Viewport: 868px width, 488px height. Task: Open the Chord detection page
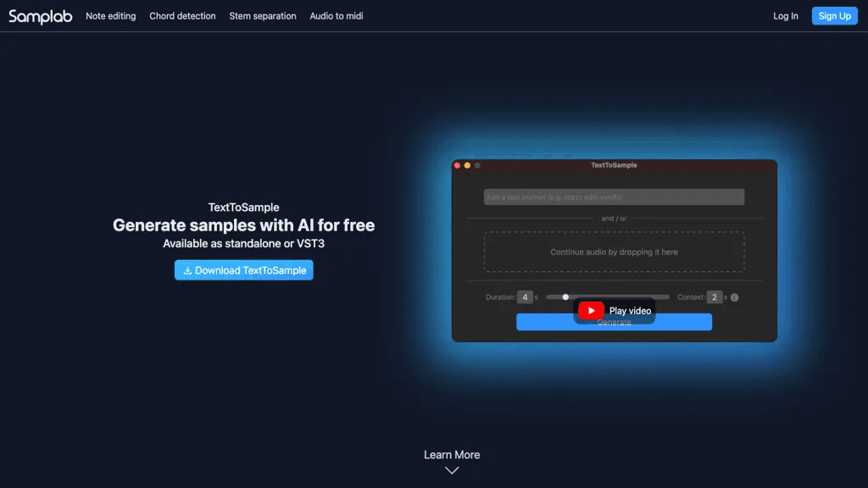tap(182, 16)
